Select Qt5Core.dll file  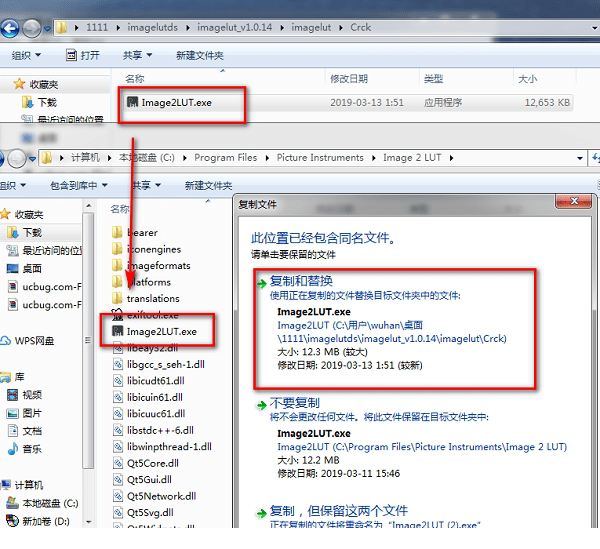click(146, 463)
